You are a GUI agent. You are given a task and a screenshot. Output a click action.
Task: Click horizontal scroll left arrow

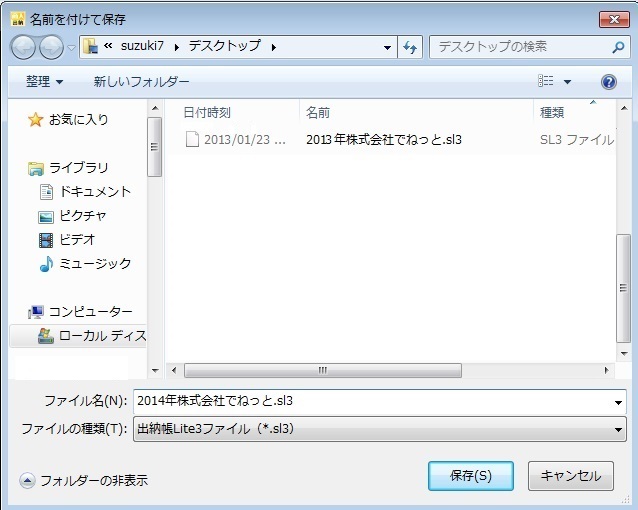(x=174, y=370)
